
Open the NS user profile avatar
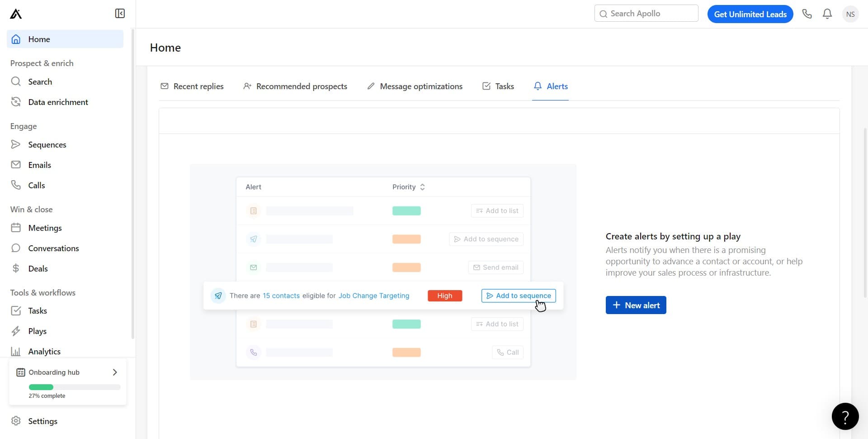[x=850, y=14]
